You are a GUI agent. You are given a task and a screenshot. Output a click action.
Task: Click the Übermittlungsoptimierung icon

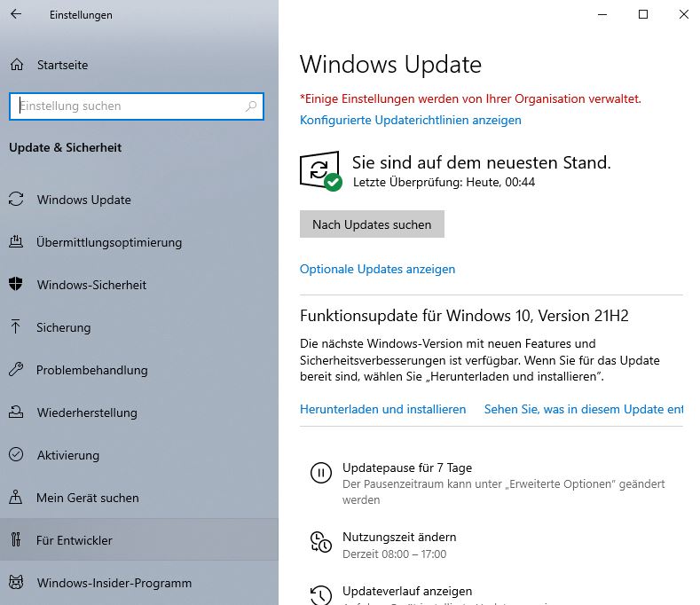click(16, 241)
